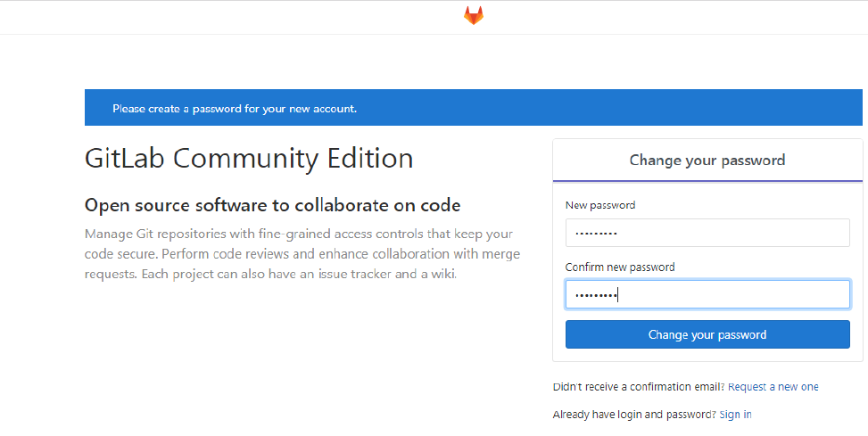This screenshot has width=868, height=436.
Task: Click the password panel's bottom padding area
Action: pos(707,355)
